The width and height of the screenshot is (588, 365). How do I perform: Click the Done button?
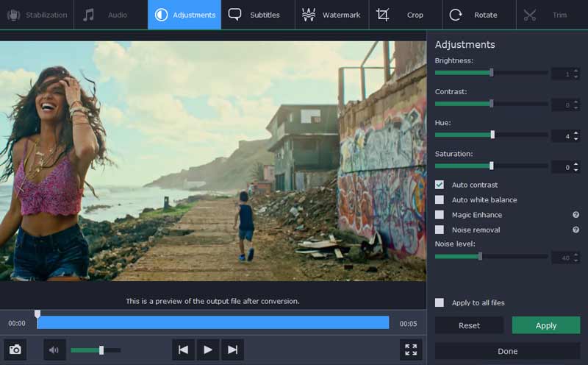click(507, 351)
